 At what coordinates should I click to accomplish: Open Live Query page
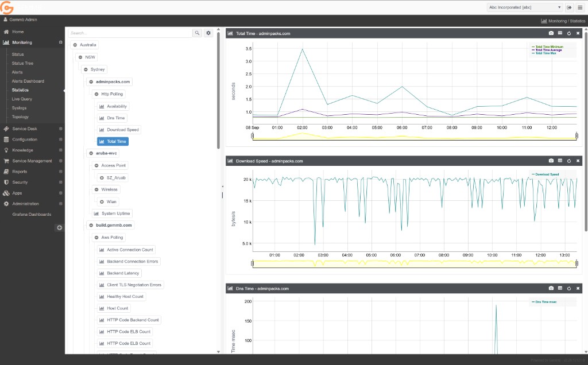pos(22,99)
